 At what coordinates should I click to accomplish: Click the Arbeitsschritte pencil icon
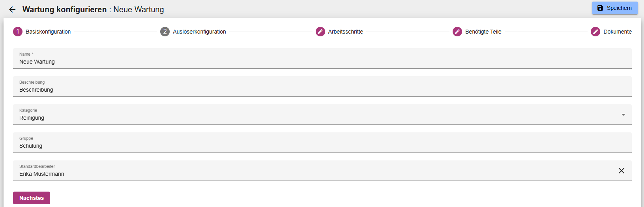[x=320, y=32]
